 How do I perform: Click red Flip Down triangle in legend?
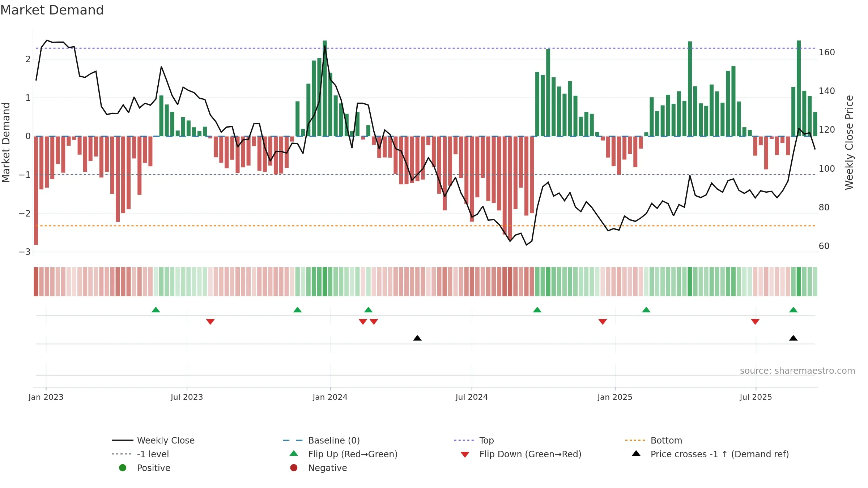pyautogui.click(x=465, y=455)
